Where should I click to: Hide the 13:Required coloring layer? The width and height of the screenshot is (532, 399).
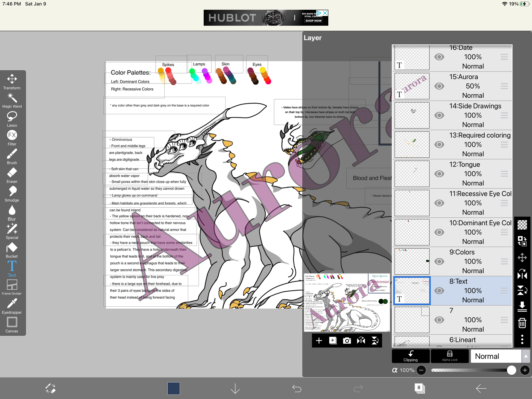coord(439,144)
